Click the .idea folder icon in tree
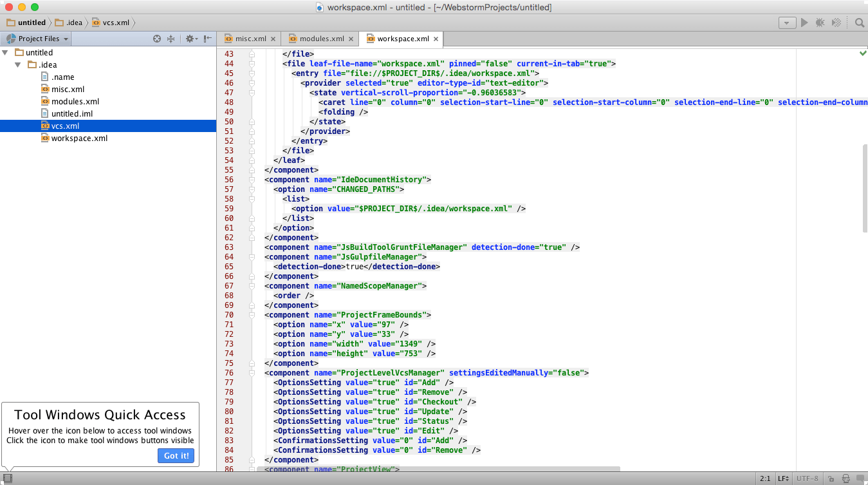 click(32, 65)
